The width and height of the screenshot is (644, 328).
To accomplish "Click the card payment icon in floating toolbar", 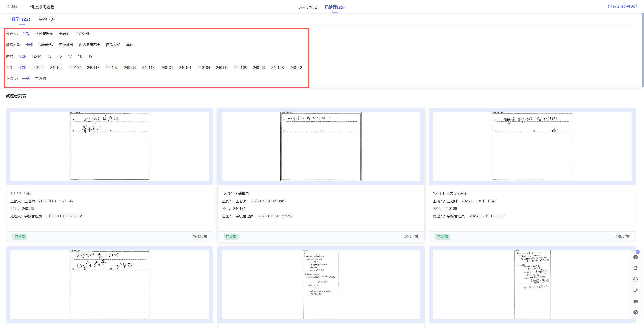I will 635,301.
